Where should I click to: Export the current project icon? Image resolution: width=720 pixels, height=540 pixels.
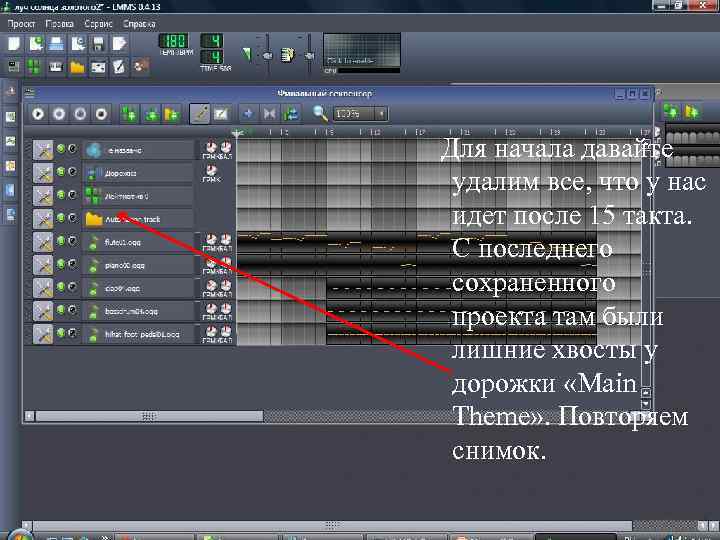point(119,44)
